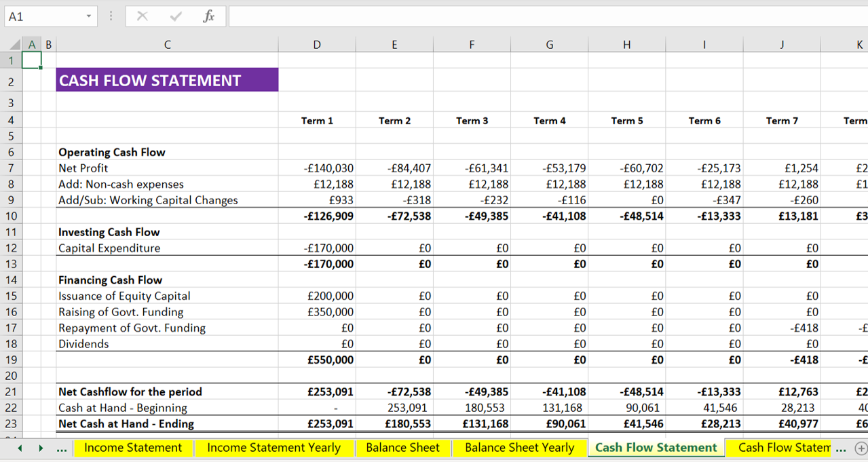Open the Income Statement sheet tab

133,448
